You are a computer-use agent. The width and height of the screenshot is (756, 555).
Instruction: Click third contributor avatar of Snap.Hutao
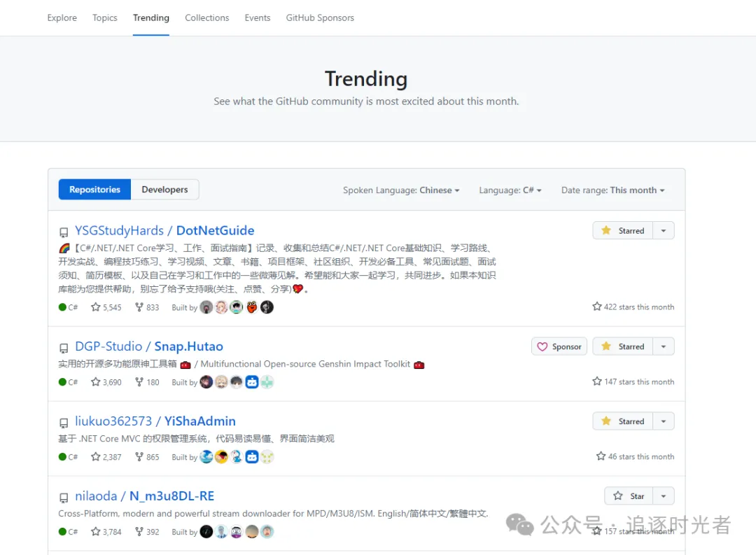(237, 382)
